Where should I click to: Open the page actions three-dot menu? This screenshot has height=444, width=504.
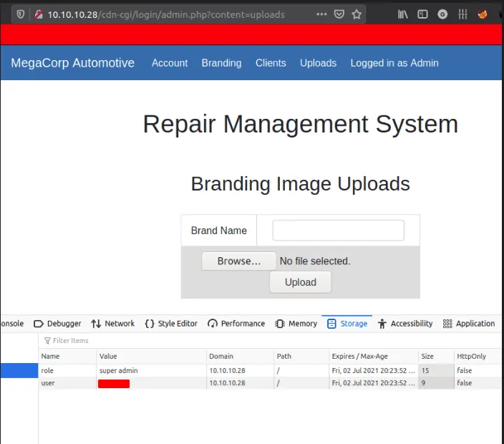(321, 14)
